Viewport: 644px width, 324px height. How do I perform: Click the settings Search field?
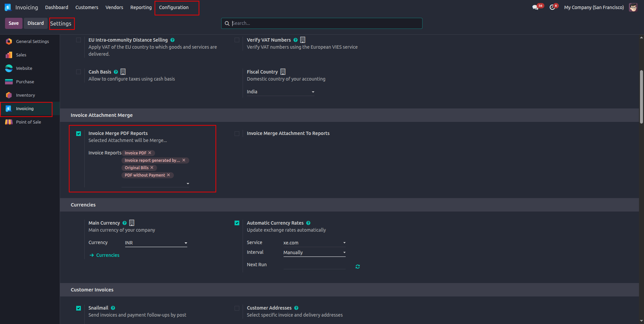click(321, 23)
